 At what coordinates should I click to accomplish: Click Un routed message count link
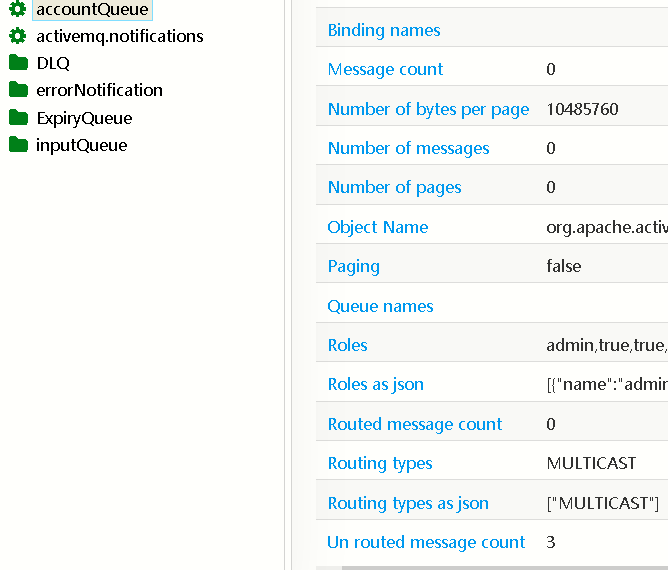pyautogui.click(x=426, y=542)
